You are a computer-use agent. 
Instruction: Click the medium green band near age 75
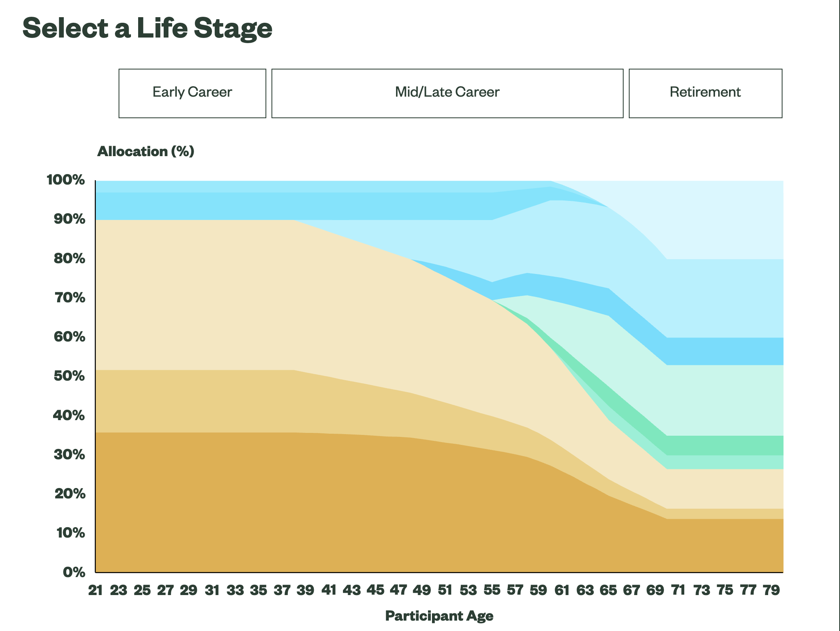(725, 445)
